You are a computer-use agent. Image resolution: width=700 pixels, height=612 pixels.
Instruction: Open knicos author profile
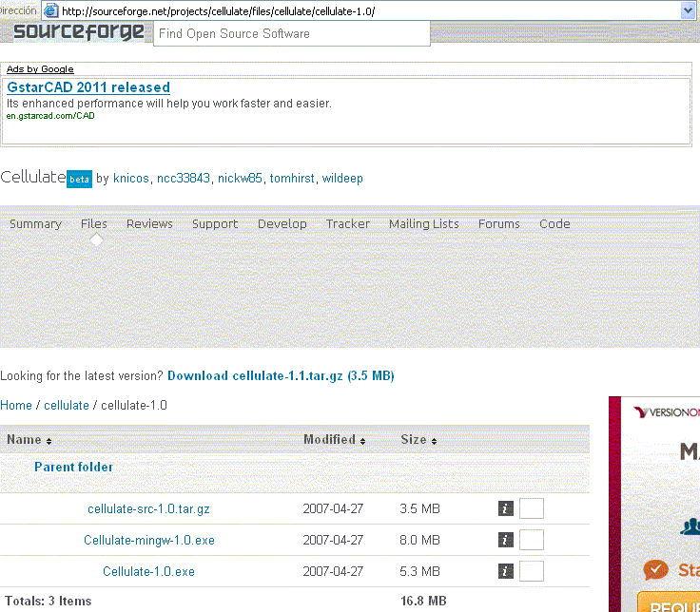pos(131,179)
